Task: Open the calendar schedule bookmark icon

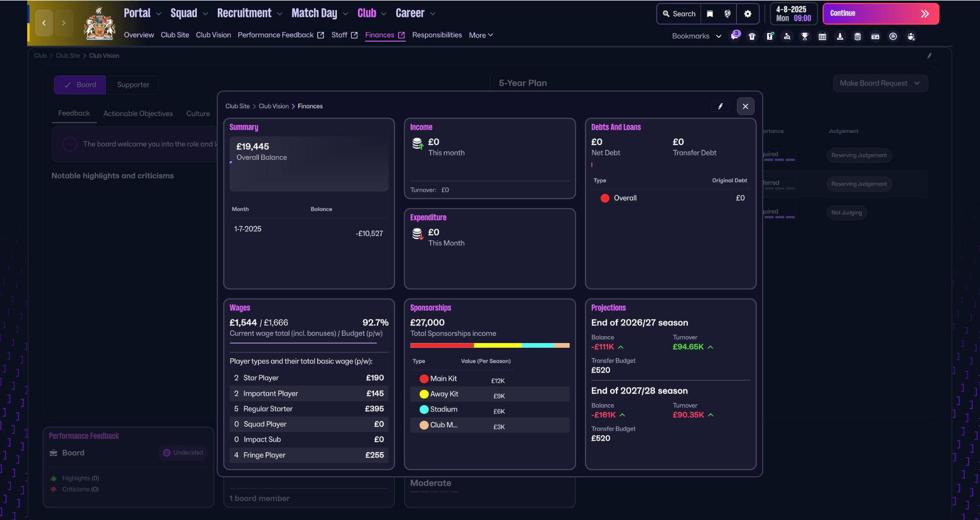Action: [x=823, y=36]
